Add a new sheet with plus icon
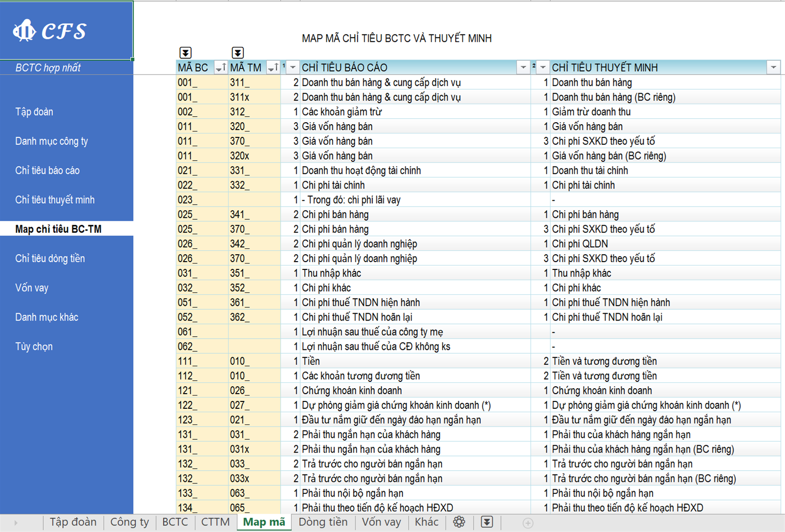Image resolution: width=785 pixels, height=532 pixels. click(x=528, y=523)
